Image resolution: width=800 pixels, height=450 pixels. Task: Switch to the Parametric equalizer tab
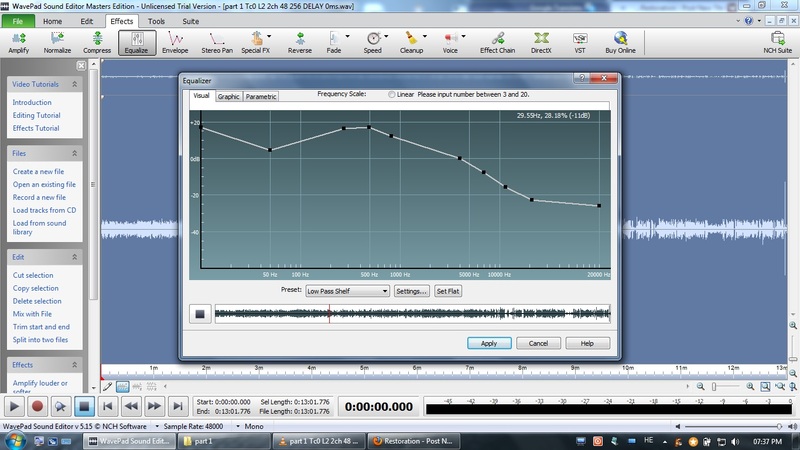coord(261,96)
